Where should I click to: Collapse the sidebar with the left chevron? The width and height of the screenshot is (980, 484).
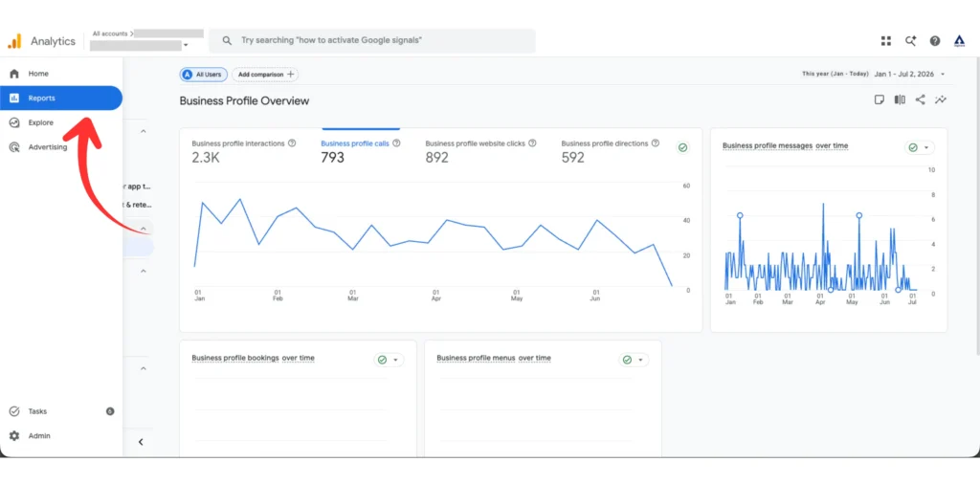point(141,442)
